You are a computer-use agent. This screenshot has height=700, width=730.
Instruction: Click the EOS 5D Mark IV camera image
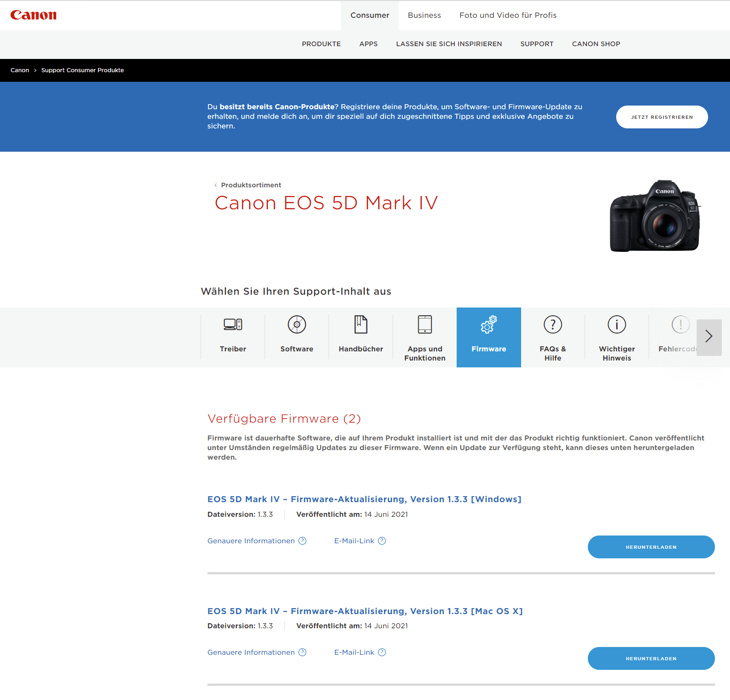pyautogui.click(x=655, y=216)
